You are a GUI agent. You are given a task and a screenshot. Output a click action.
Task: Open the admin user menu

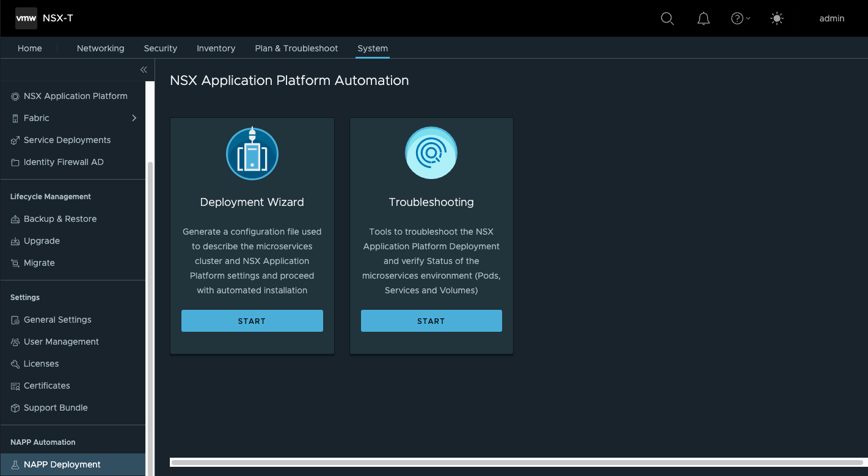pos(832,18)
